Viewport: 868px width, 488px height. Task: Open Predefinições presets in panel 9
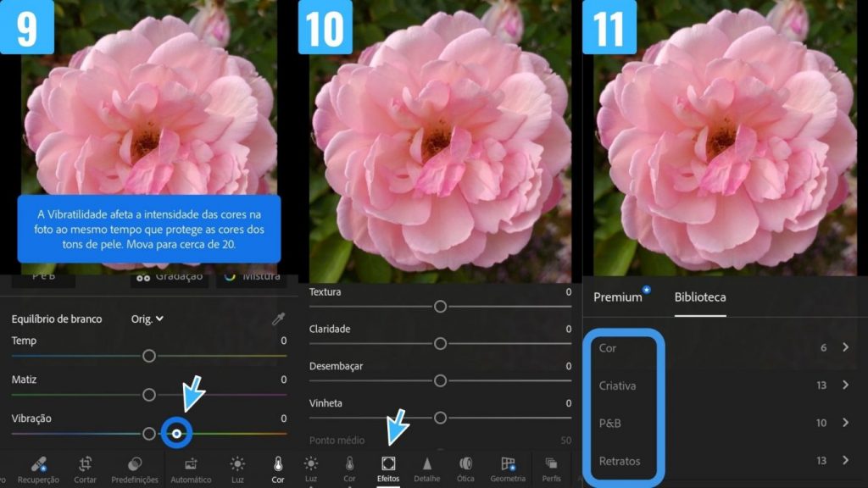click(x=135, y=469)
